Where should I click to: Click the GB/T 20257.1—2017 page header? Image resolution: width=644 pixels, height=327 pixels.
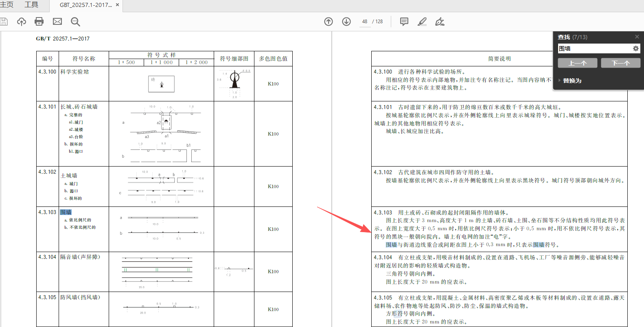coord(63,39)
